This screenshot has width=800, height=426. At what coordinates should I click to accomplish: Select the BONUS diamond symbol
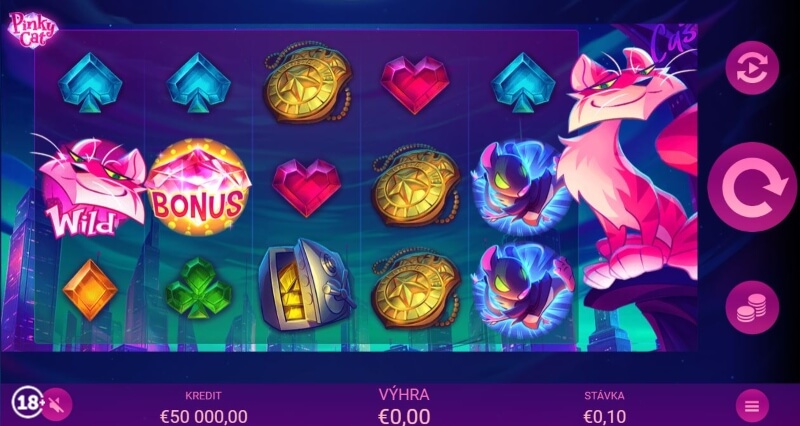coord(197,187)
